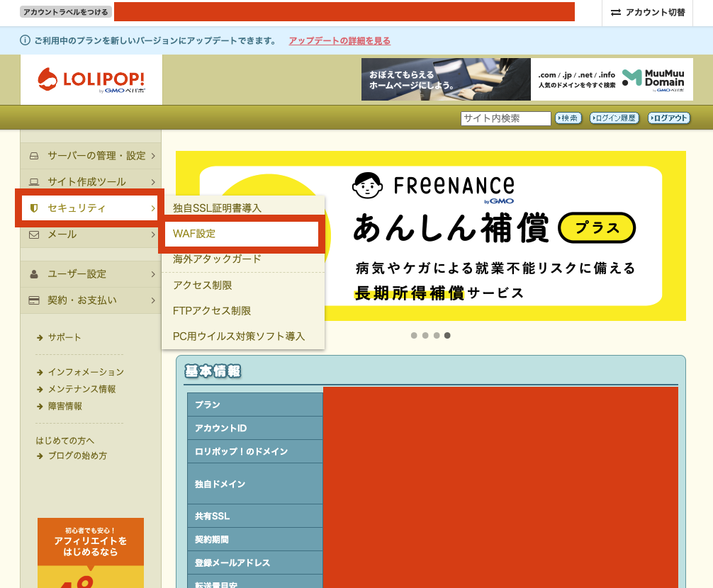Show the first banner slide via its dot
Screen dimensions: 713x588
(414, 335)
